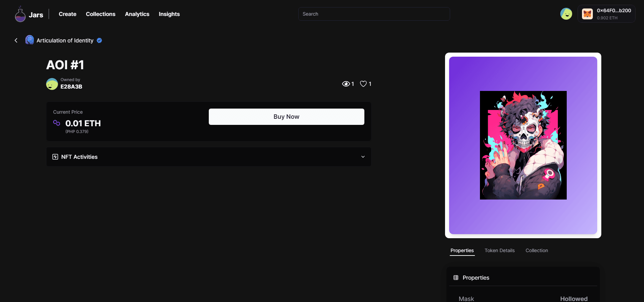Open the owner E28A3B avatar
This screenshot has height=302, width=644.
point(52,84)
